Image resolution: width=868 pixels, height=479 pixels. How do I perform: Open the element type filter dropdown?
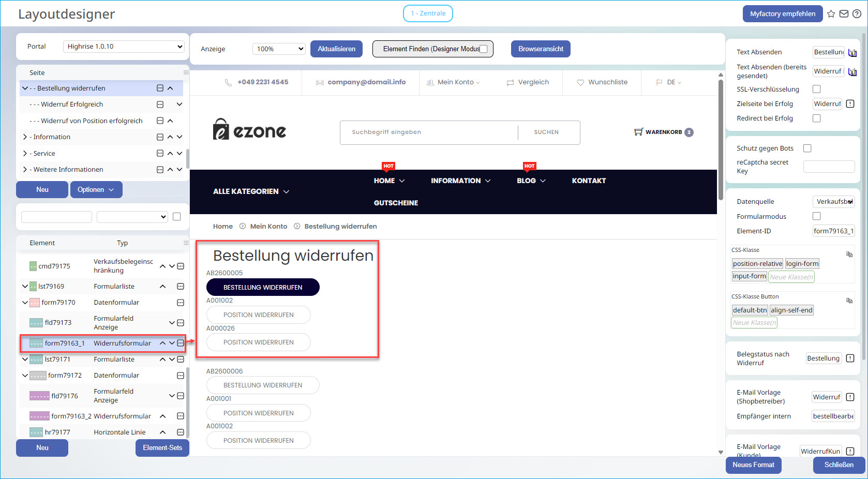(132, 217)
